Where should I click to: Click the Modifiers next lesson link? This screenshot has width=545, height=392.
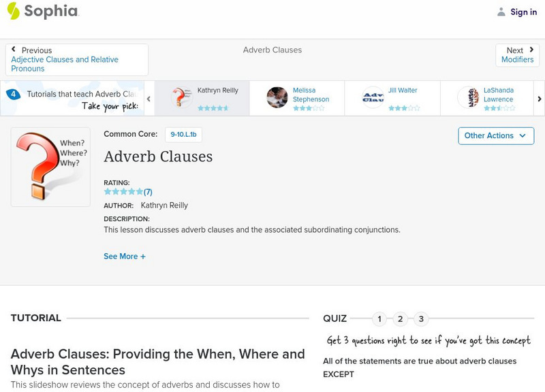coord(518,60)
